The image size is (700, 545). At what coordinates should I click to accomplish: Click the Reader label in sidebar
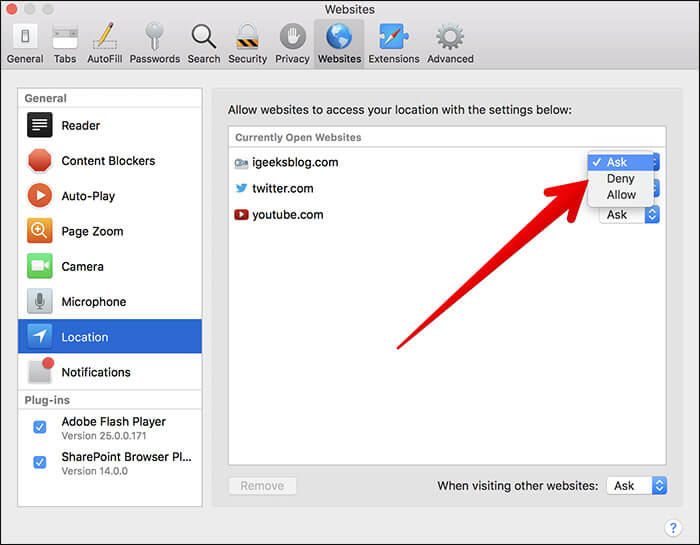(x=81, y=125)
